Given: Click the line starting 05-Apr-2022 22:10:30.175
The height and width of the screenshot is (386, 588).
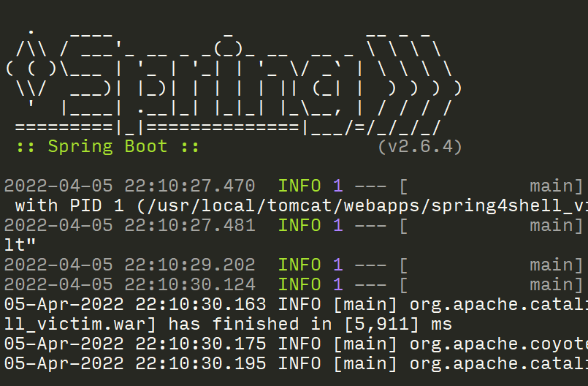Looking at the screenshot, I should point(296,344).
